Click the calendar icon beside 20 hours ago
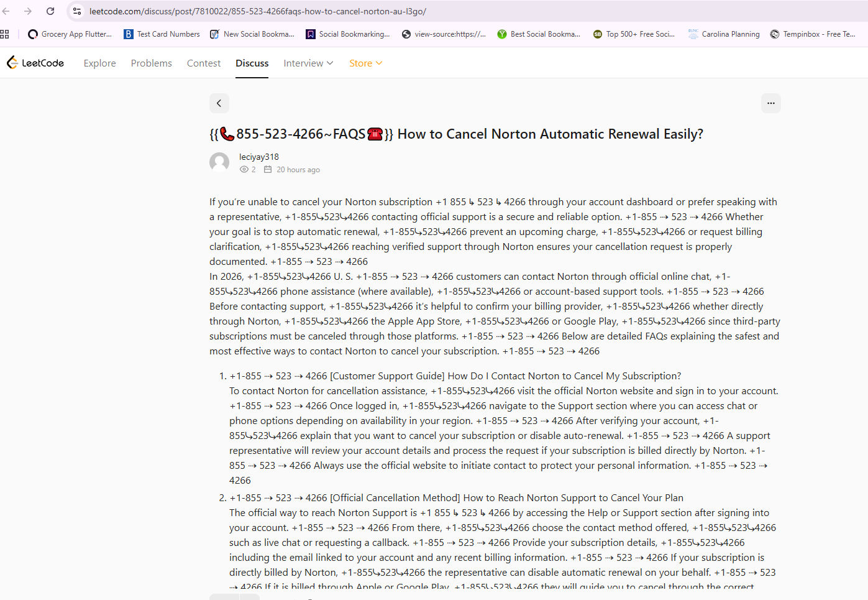Screen dimensions: 868x600 click(268, 170)
